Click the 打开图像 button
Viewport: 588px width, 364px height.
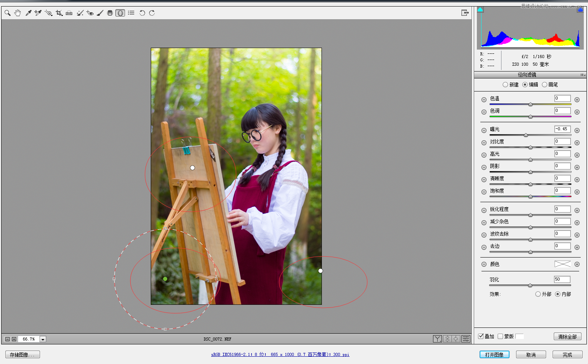(494, 354)
